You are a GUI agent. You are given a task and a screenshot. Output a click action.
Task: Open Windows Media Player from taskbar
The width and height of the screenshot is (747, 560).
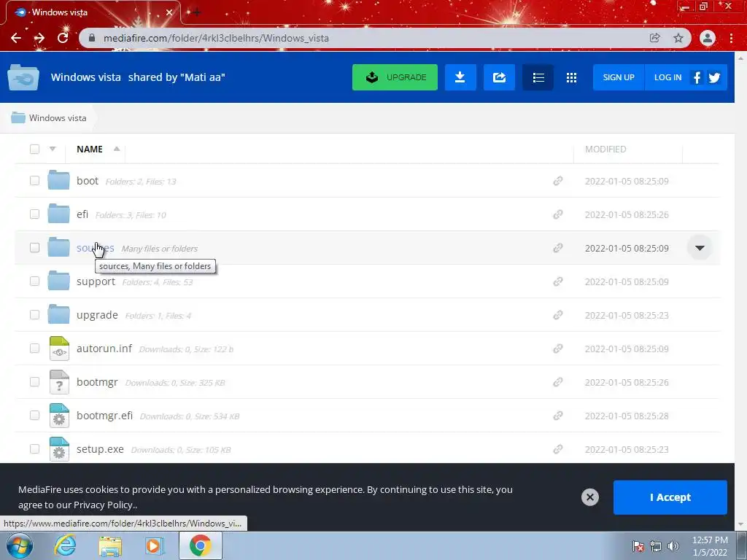tap(154, 546)
